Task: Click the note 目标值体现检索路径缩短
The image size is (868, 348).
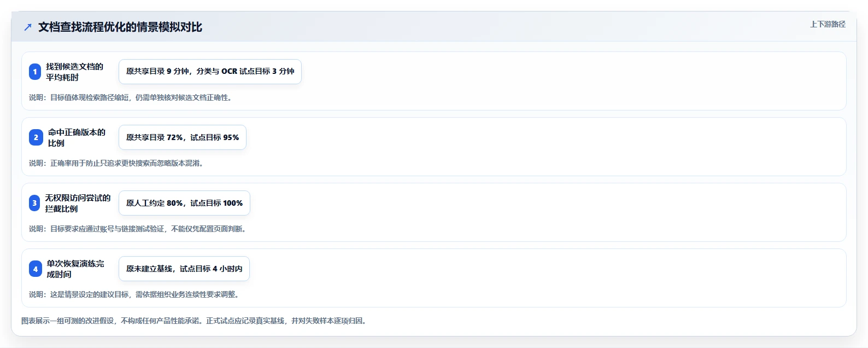Action: point(131,97)
